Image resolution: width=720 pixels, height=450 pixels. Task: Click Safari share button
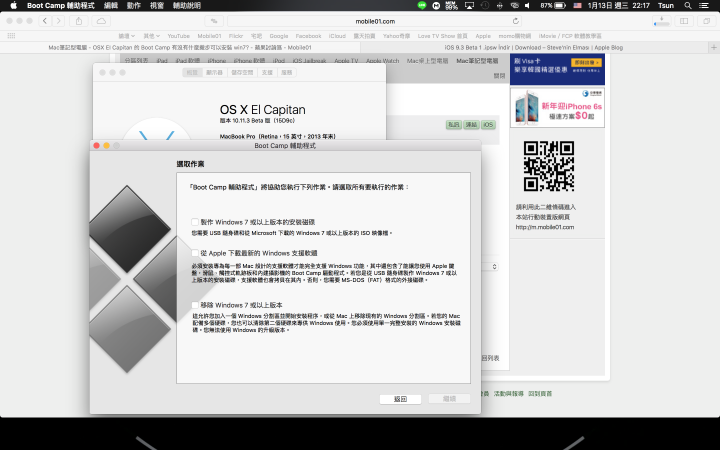(79, 21)
